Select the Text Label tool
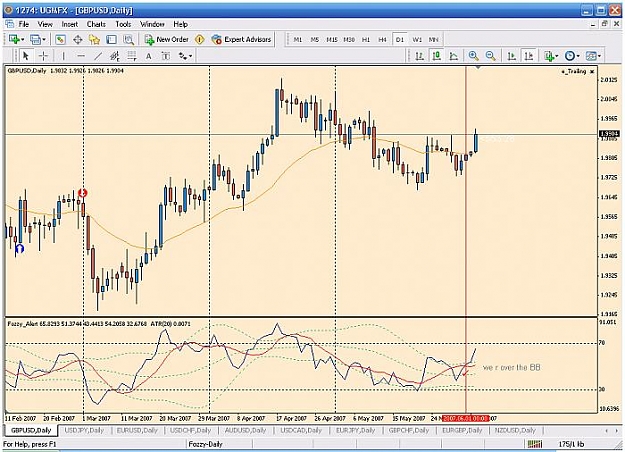The width and height of the screenshot is (625, 452). click(166, 56)
